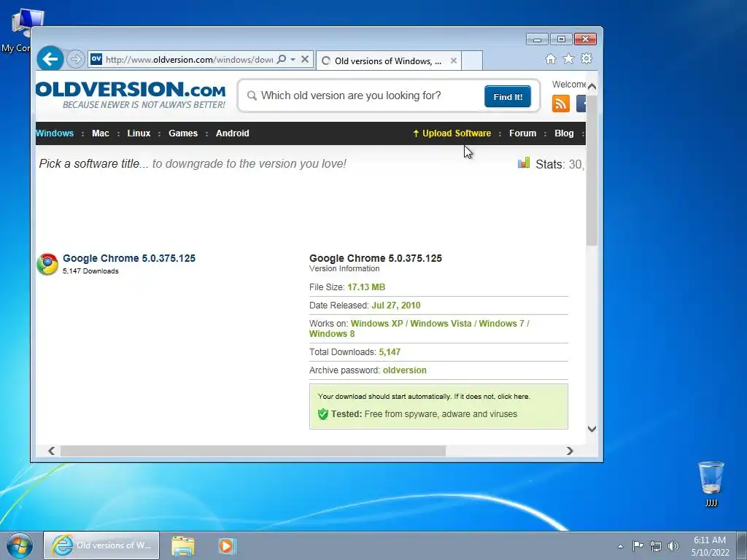Image resolution: width=747 pixels, height=560 pixels.
Task: Click the volume speaker tray icon
Action: (673, 546)
